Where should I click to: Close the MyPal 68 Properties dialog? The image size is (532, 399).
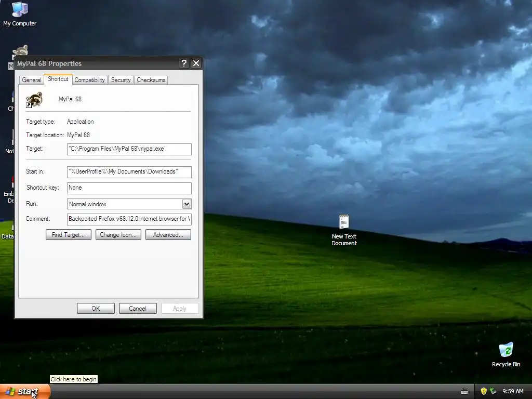[x=196, y=63]
